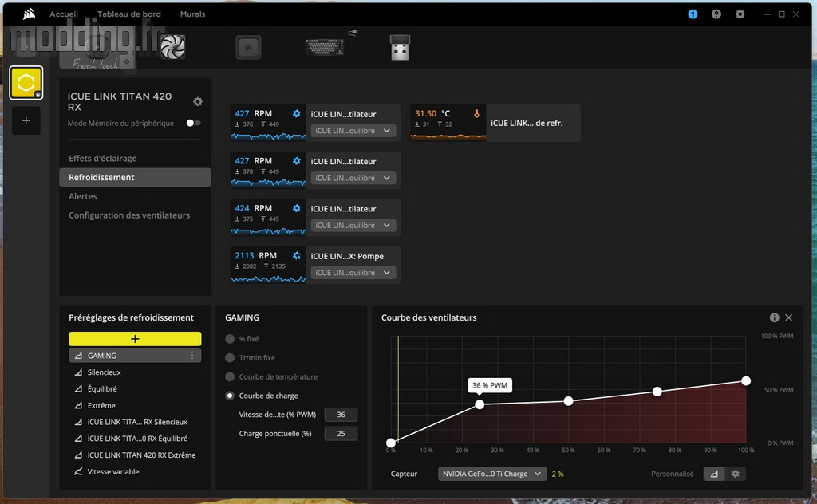Screen dimensions: 817x504
Task: Click the curve point at 75 % charge
Action: (x=657, y=392)
